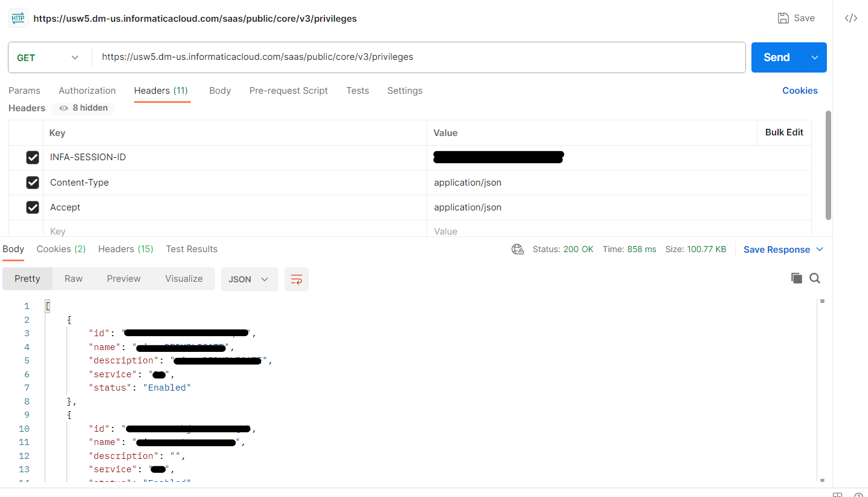Open the GET method dropdown
868x497 pixels.
48,57
